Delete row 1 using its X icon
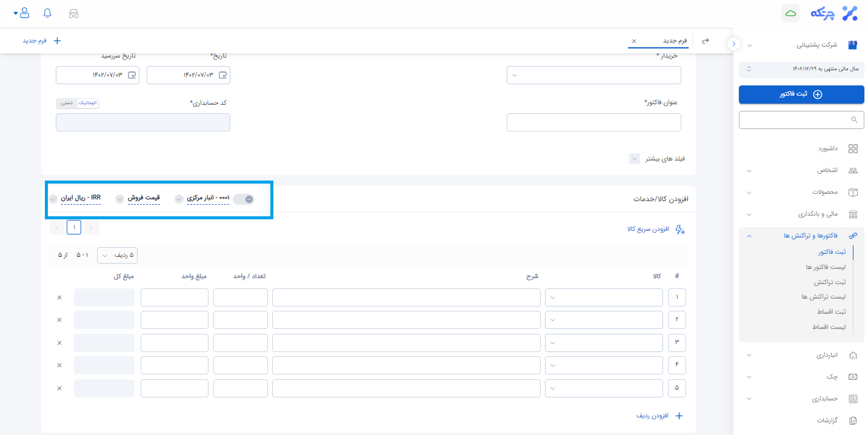 coord(59,297)
